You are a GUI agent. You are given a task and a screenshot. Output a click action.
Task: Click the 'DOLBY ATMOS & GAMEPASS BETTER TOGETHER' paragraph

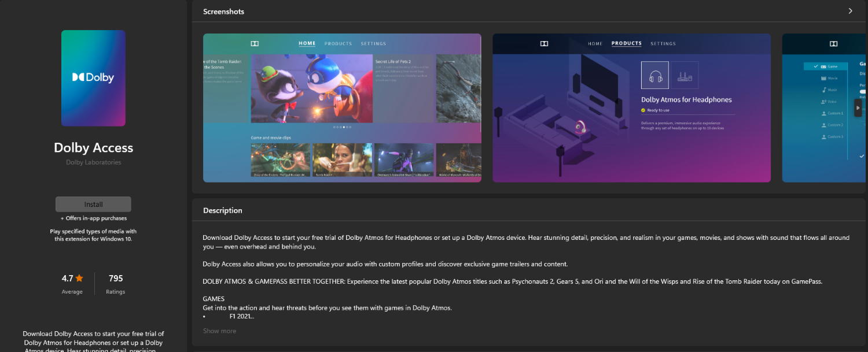(512, 281)
